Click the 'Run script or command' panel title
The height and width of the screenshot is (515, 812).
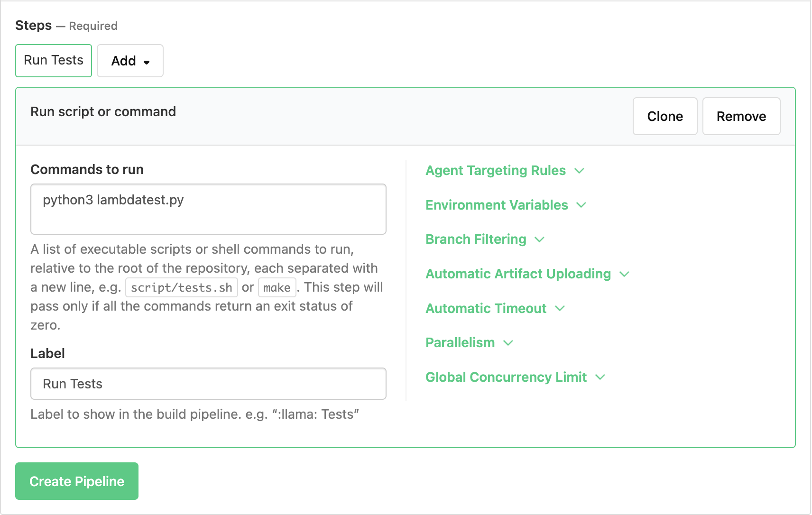103,112
